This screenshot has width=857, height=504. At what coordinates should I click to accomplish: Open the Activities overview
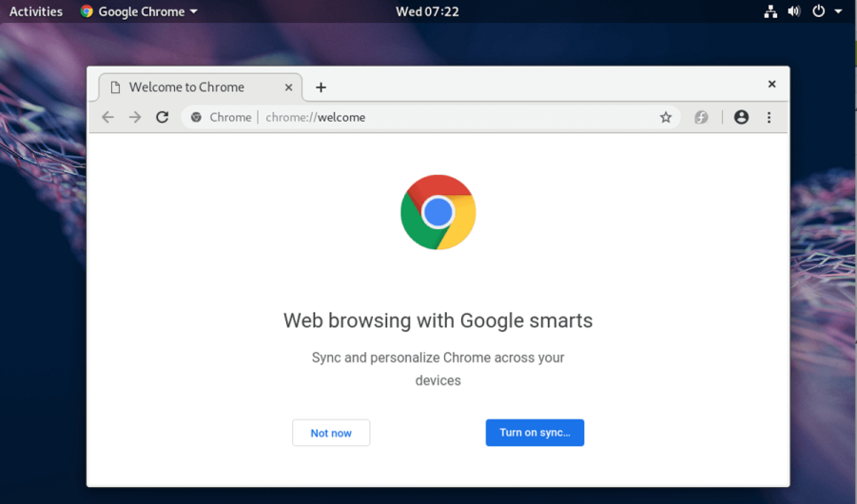(x=36, y=11)
